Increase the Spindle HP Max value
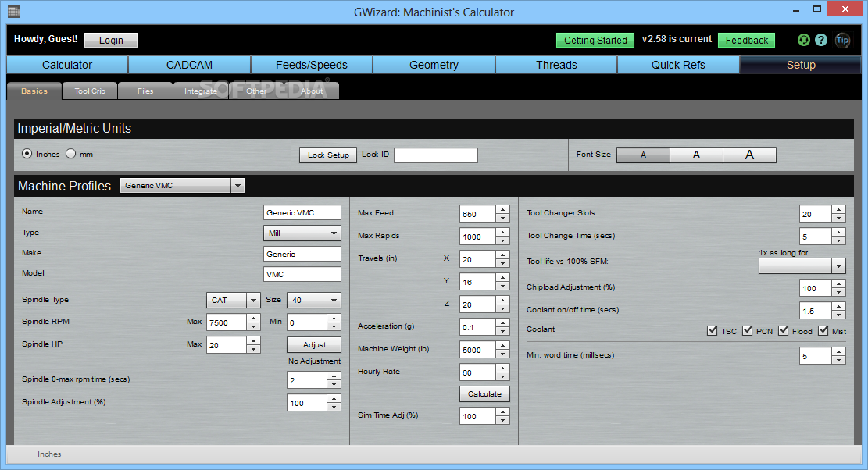Screen dimensions: 868x470 pyautogui.click(x=254, y=341)
